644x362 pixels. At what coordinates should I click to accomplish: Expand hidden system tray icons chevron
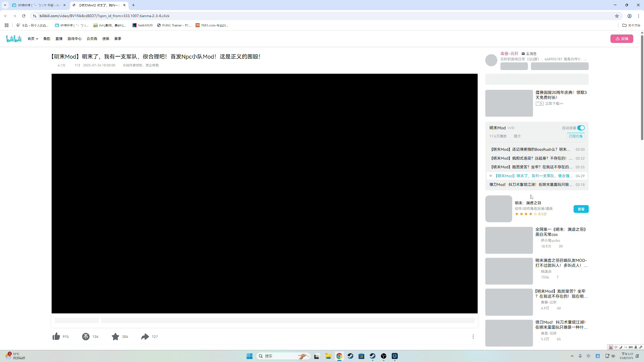coord(572,356)
